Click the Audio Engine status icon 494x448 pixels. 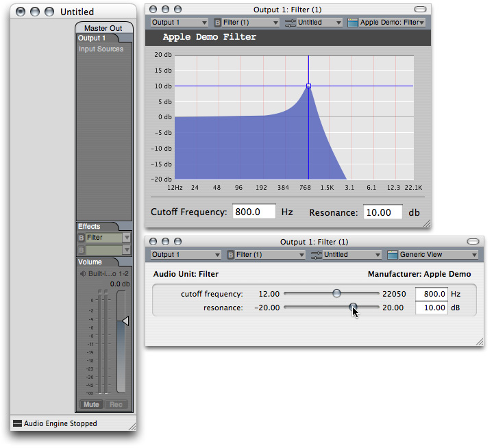[17, 424]
